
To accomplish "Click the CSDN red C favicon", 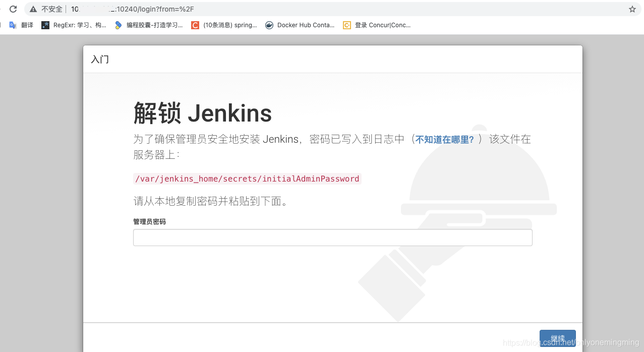I will (x=195, y=25).
